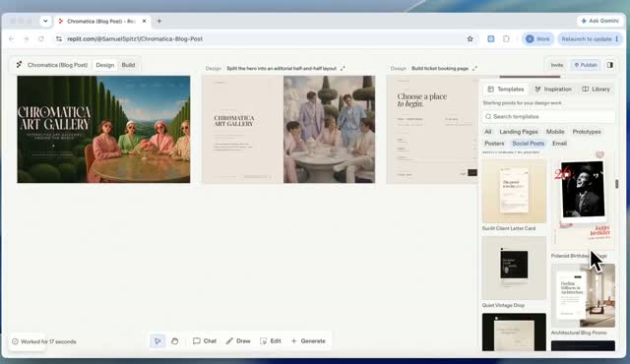Filter templates by Posters
The width and height of the screenshot is (630, 364).
[x=494, y=144]
